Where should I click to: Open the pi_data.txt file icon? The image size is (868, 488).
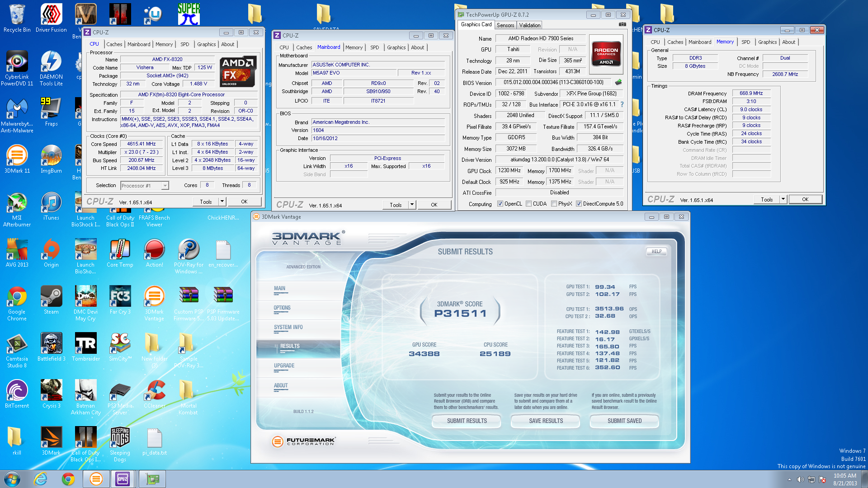pyautogui.click(x=155, y=441)
